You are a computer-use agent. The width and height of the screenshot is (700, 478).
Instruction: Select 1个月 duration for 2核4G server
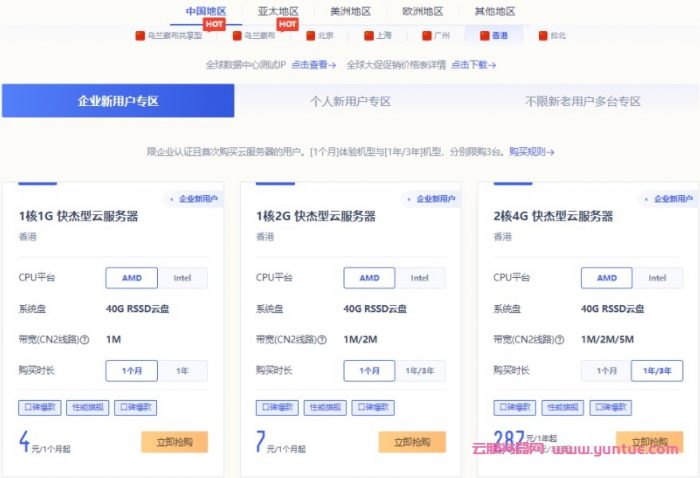pos(606,370)
